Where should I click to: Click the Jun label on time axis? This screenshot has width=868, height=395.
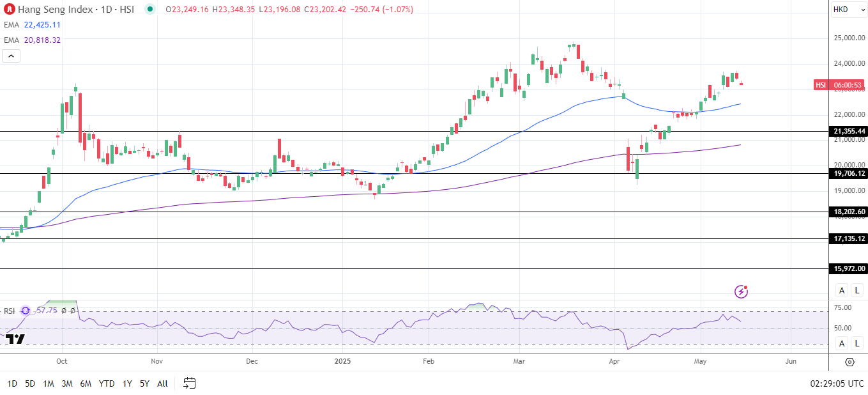791,361
